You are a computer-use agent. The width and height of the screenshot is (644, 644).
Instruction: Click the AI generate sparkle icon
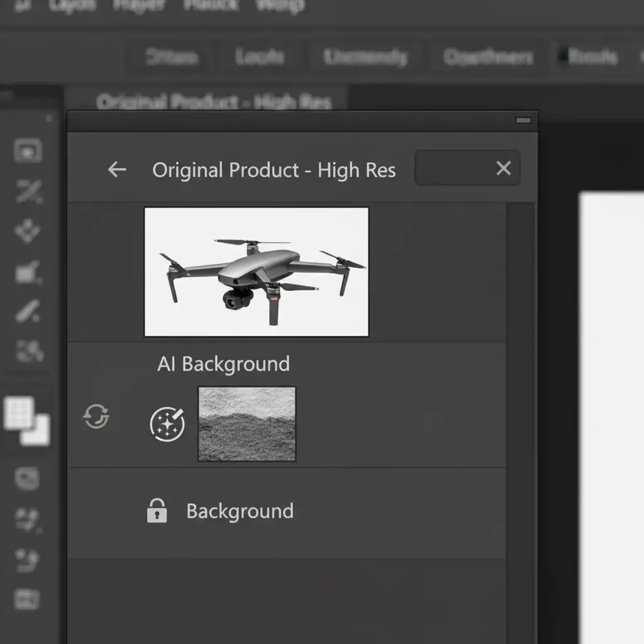pos(167,423)
